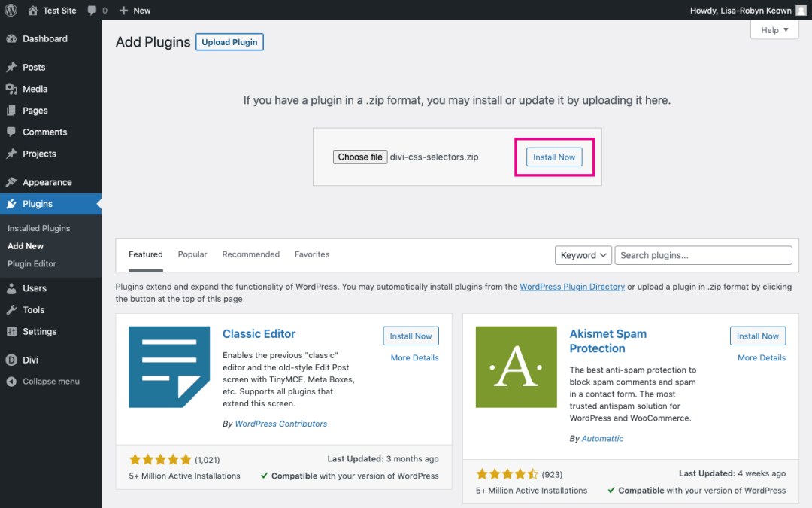Open the WordPress Plugin Directory link
Image resolution: width=812 pixels, height=508 pixels.
[x=572, y=287]
